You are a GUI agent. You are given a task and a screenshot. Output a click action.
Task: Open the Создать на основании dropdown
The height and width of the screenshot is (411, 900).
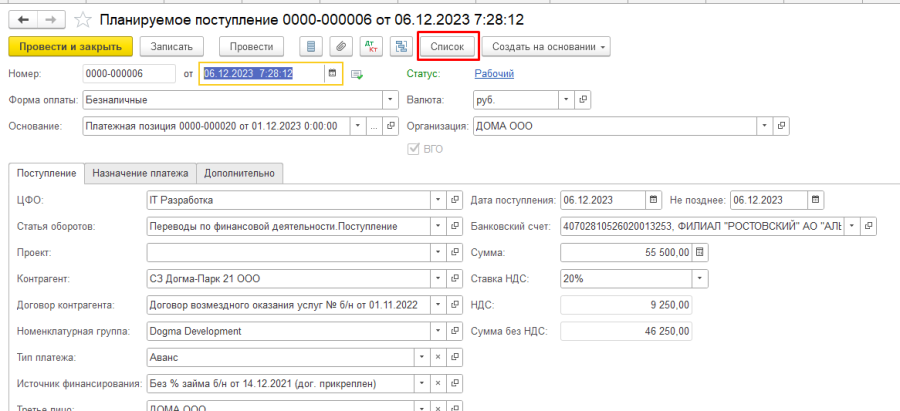point(546,47)
